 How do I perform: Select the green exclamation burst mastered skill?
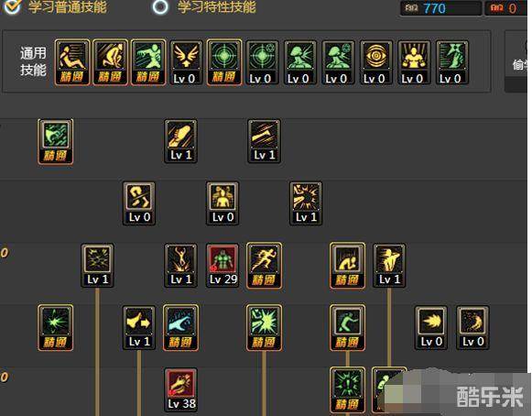point(347,389)
